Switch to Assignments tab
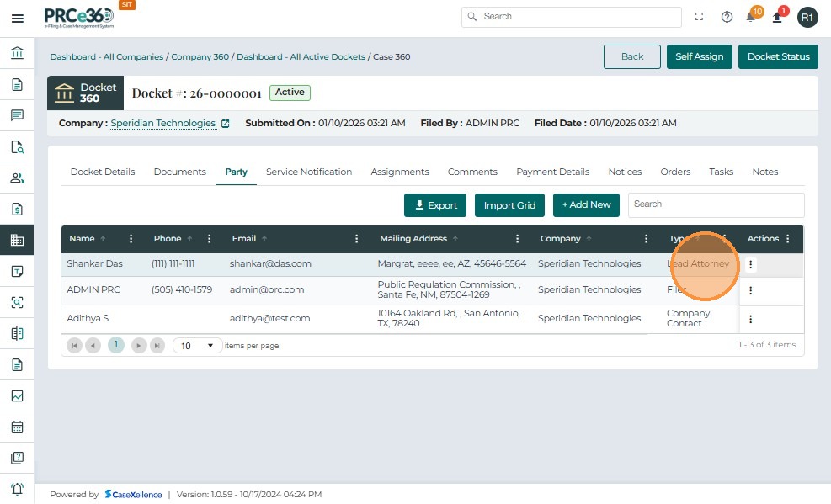 (400, 172)
